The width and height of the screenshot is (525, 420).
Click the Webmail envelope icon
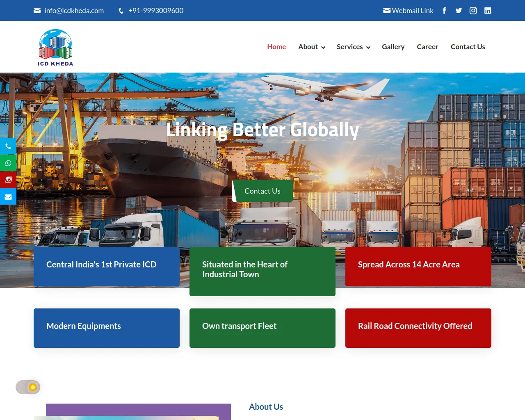[x=387, y=11]
